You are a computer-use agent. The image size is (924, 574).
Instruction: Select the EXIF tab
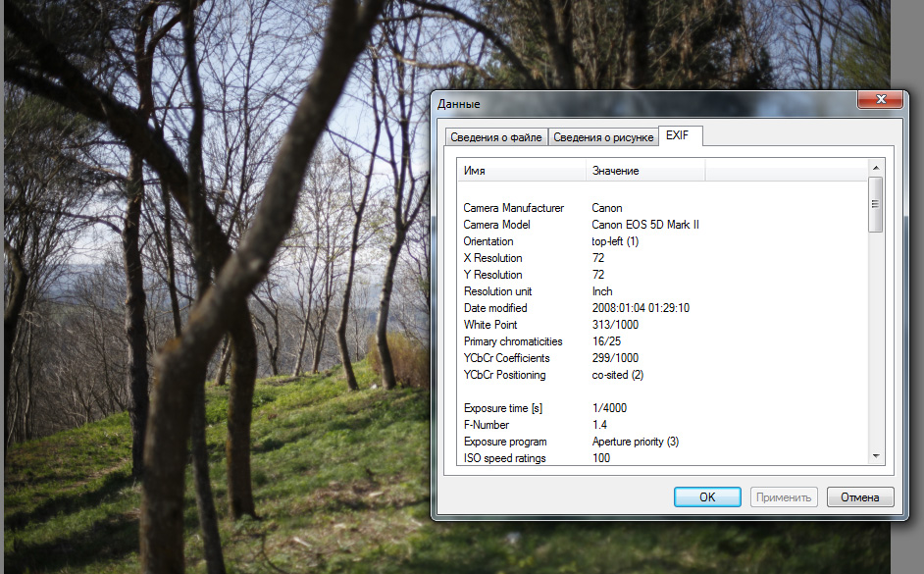point(680,135)
